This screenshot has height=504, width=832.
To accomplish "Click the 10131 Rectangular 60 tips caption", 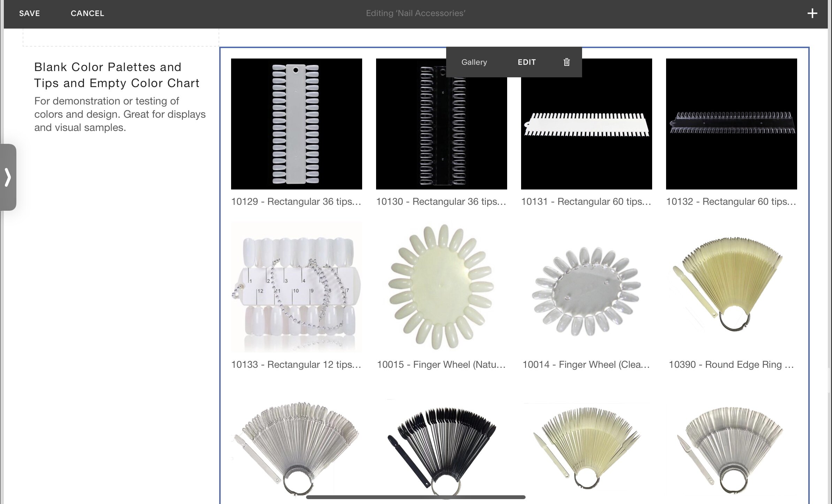I will tap(586, 202).
